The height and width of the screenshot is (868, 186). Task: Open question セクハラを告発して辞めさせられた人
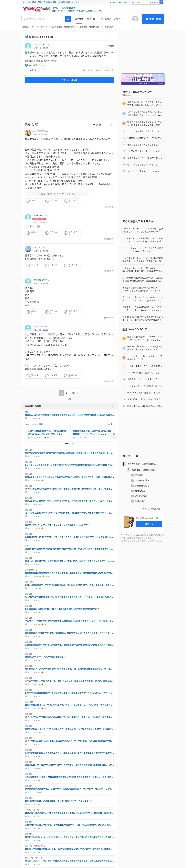click(69, 489)
